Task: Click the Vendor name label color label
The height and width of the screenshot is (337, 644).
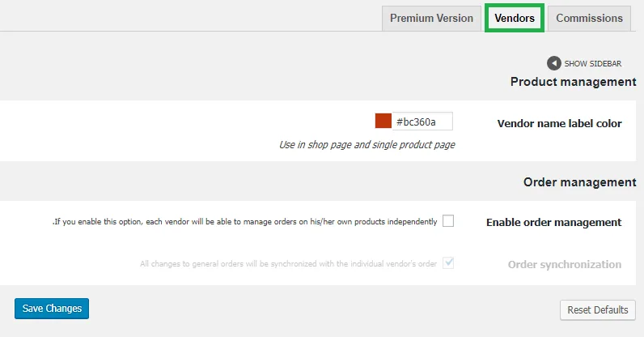Action: 559,123
